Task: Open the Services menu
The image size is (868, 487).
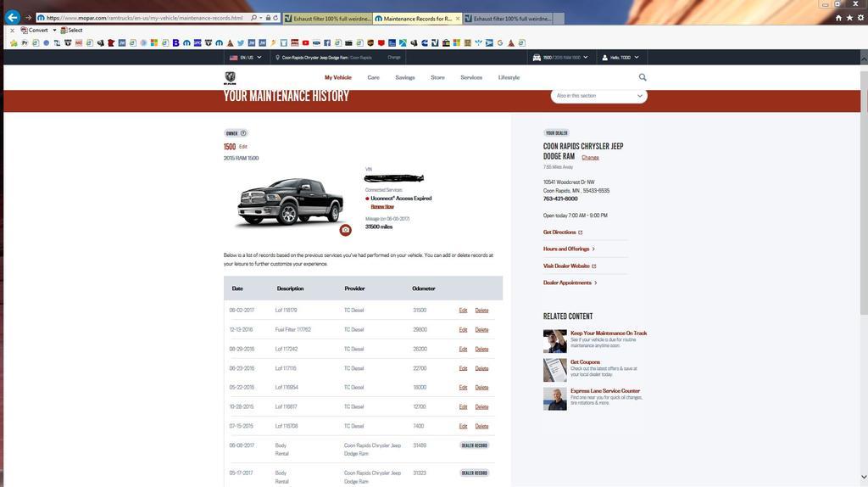Action: [x=471, y=77]
